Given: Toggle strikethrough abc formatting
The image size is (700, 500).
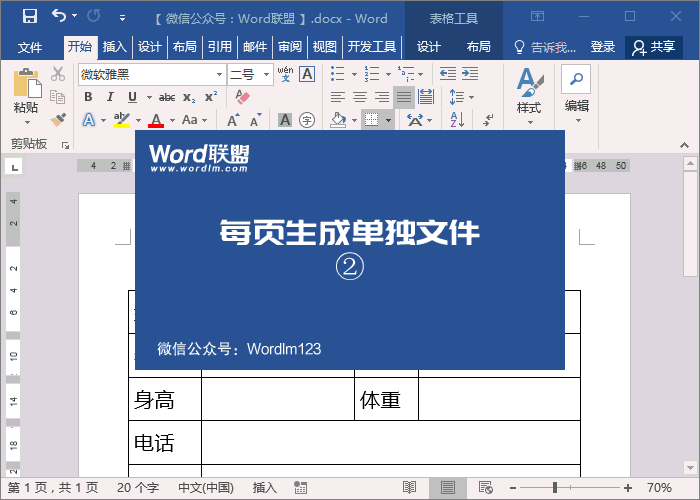Looking at the screenshot, I should 167,97.
